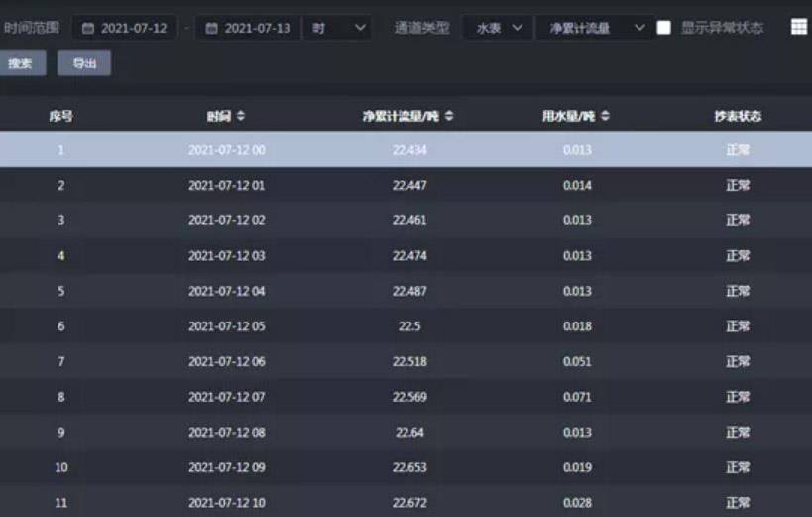Image resolution: width=812 pixels, height=517 pixels.
Task: Click the 22.569 cumulative flow cell
Action: coord(409,397)
